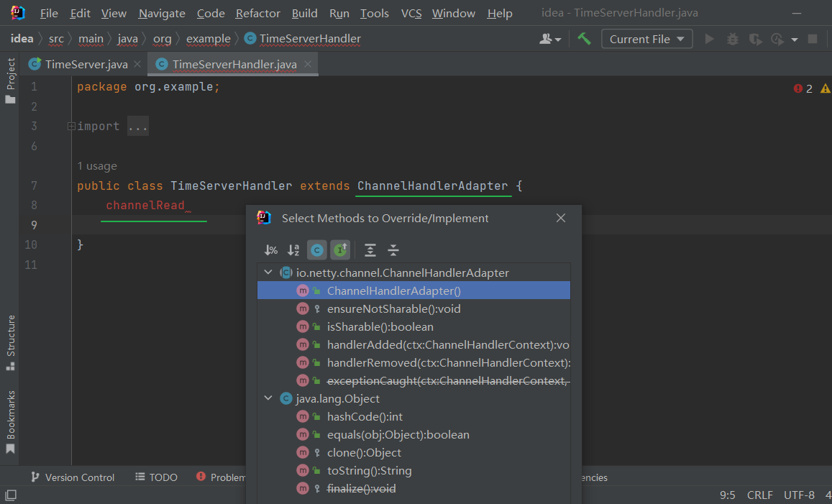
Task: Click the IntelliJ IDEA logo icon
Action: click(17, 13)
